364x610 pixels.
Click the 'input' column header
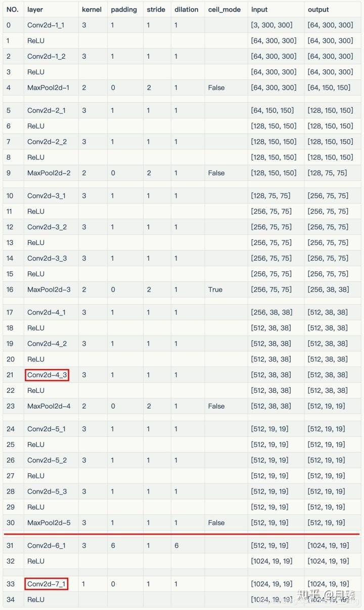259,10
